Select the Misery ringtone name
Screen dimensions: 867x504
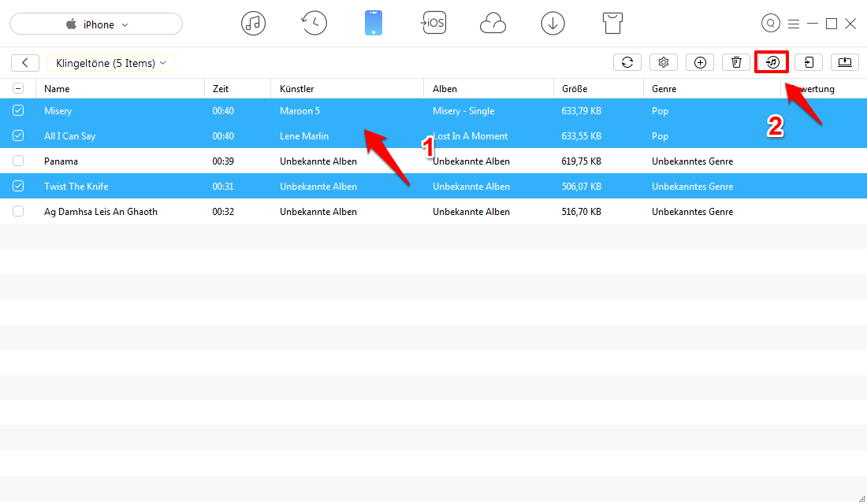pos(58,110)
